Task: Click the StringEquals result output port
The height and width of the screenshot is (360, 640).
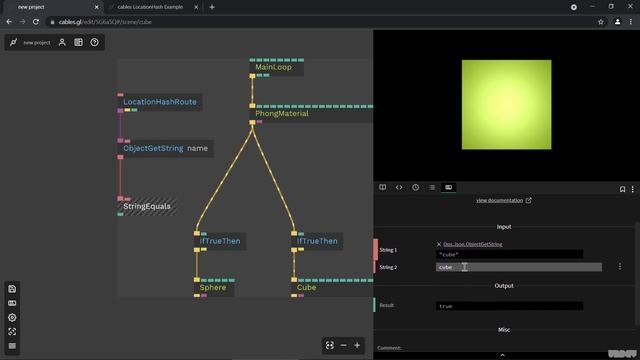Action: point(120,214)
